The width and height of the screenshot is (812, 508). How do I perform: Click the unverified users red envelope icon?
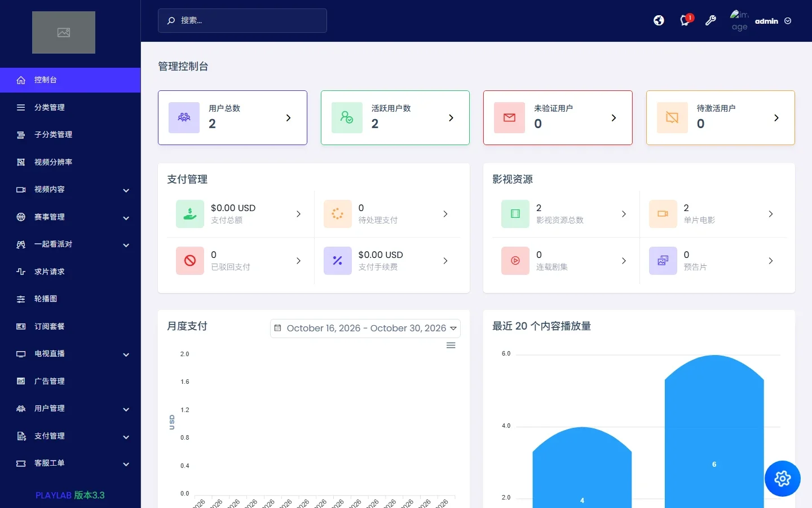[x=510, y=117]
